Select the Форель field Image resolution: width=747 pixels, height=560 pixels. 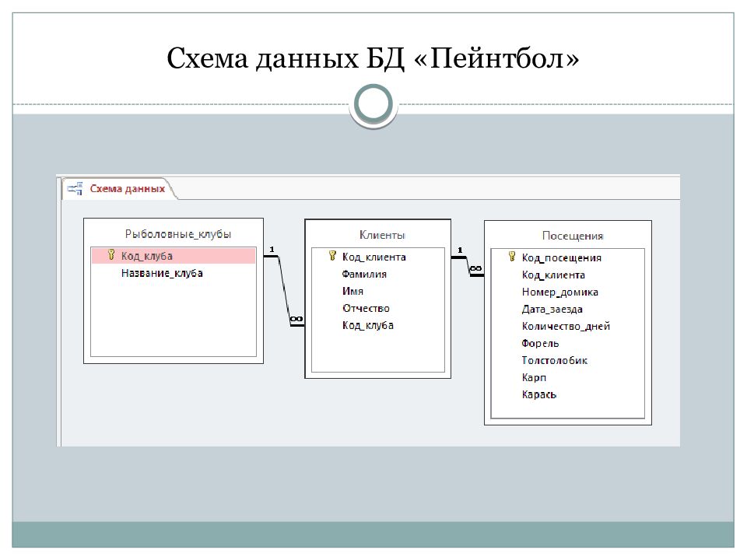[540, 343]
